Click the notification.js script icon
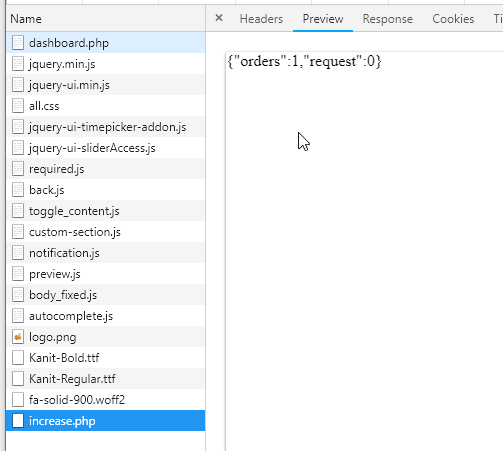 point(18,253)
